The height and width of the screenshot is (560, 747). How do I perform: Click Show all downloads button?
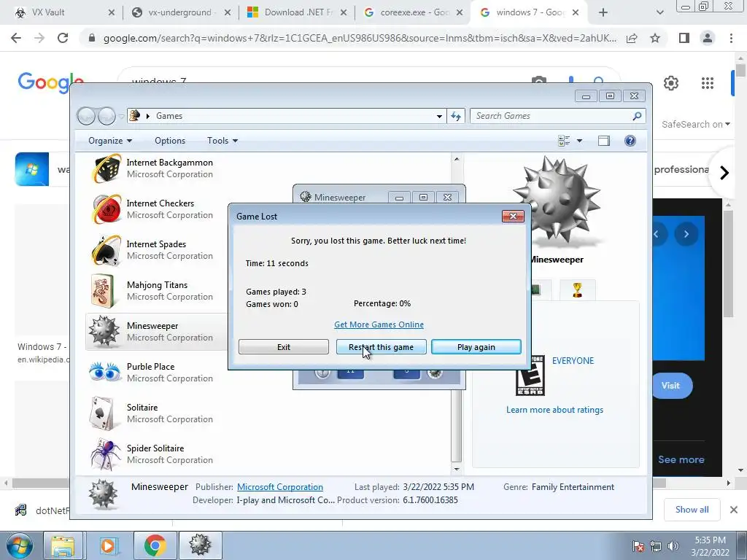(x=692, y=510)
